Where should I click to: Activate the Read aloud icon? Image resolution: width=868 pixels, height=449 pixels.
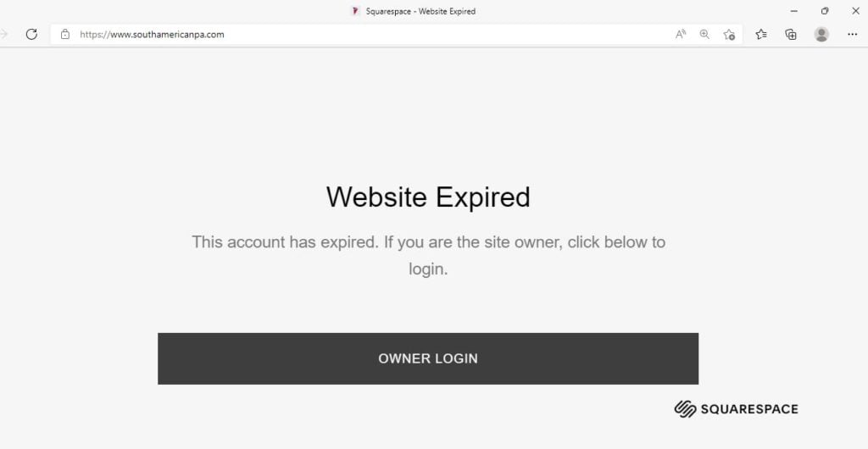point(681,34)
